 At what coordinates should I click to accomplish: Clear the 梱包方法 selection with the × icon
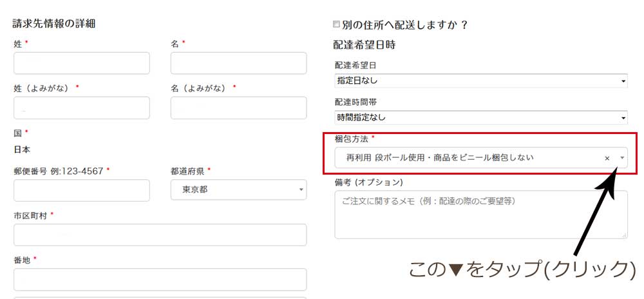(607, 158)
